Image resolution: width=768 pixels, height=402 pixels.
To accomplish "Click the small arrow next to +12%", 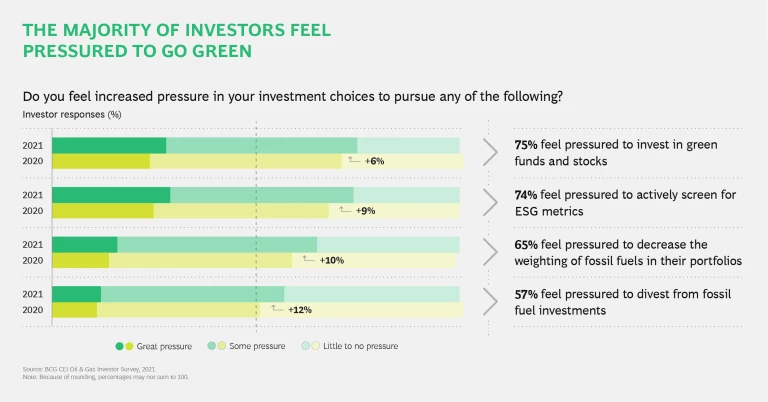I will point(276,309).
